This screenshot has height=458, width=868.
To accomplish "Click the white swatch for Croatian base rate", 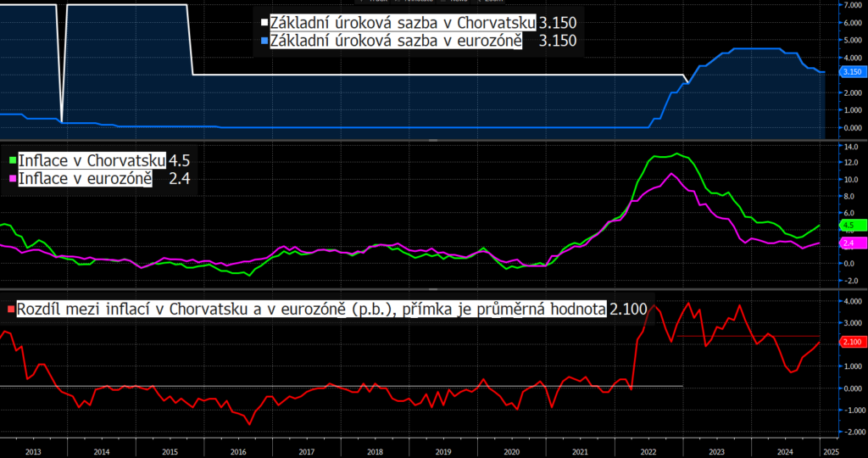I will click(x=264, y=23).
